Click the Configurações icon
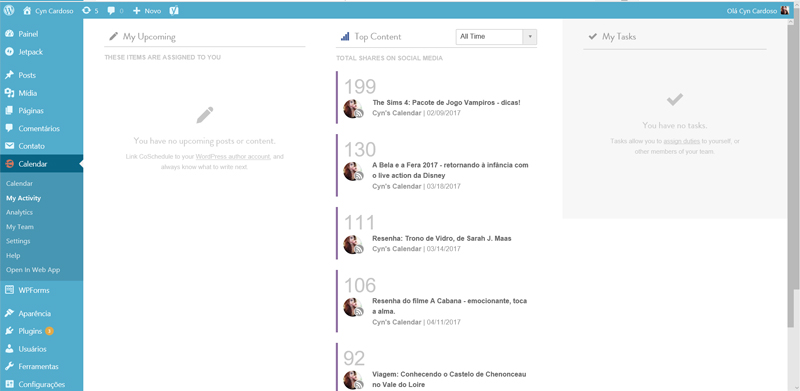This screenshot has width=800, height=391. 9,384
